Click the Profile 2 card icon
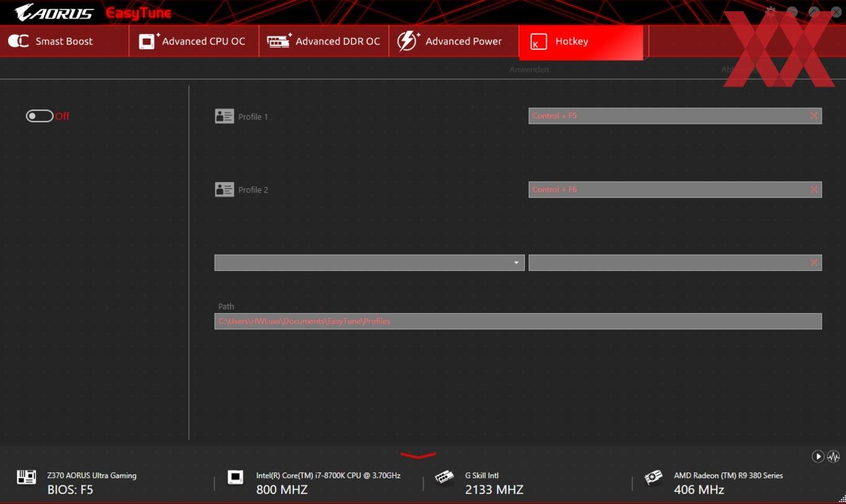 tap(224, 190)
